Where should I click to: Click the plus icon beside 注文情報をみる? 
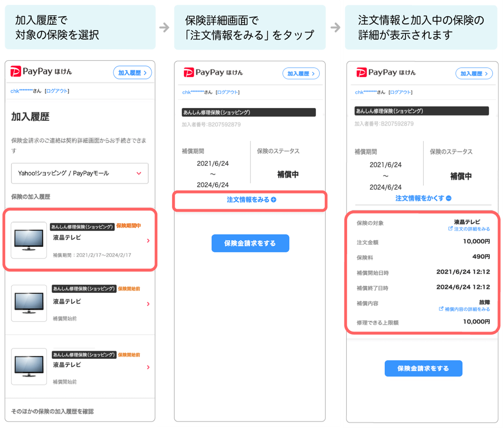click(x=274, y=200)
